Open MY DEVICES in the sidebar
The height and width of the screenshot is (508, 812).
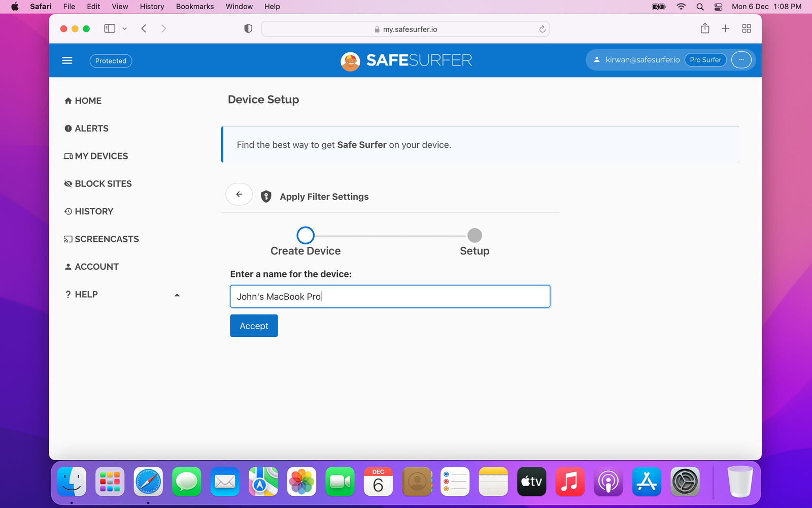96,156
